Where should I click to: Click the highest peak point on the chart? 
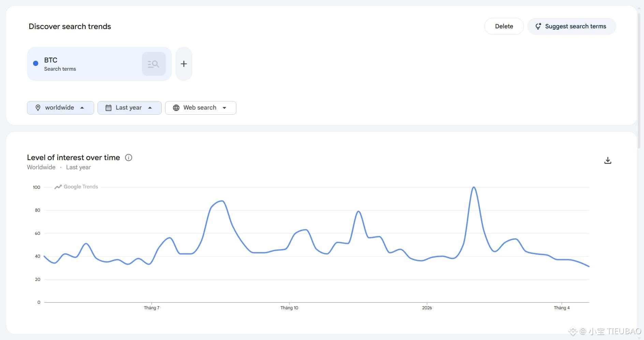[x=474, y=187]
